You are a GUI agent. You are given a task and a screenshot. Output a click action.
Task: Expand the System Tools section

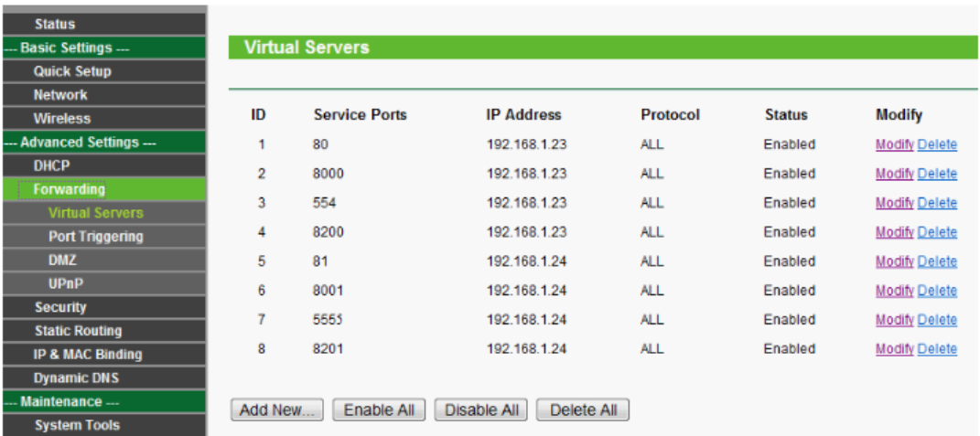(x=77, y=425)
